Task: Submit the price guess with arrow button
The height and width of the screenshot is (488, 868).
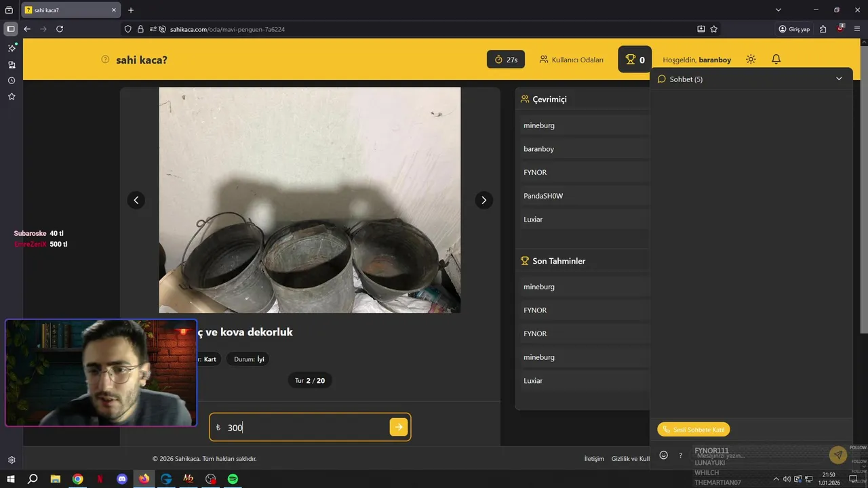Action: click(399, 427)
